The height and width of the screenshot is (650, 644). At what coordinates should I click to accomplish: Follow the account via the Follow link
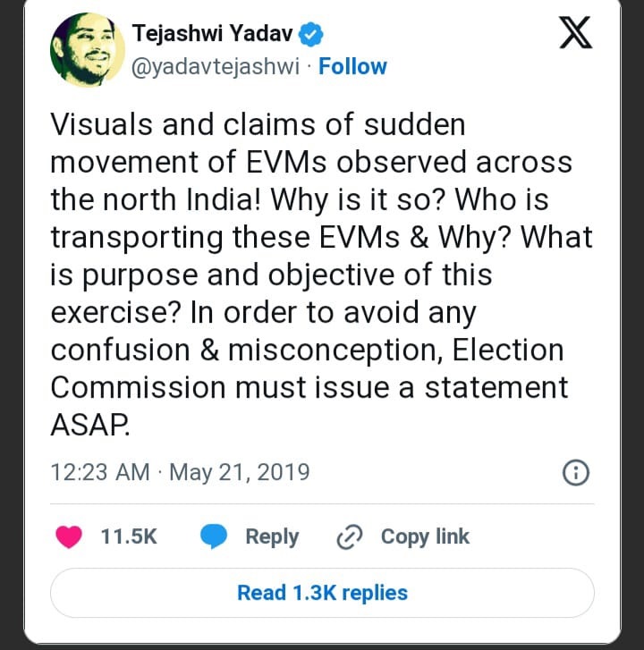353,67
